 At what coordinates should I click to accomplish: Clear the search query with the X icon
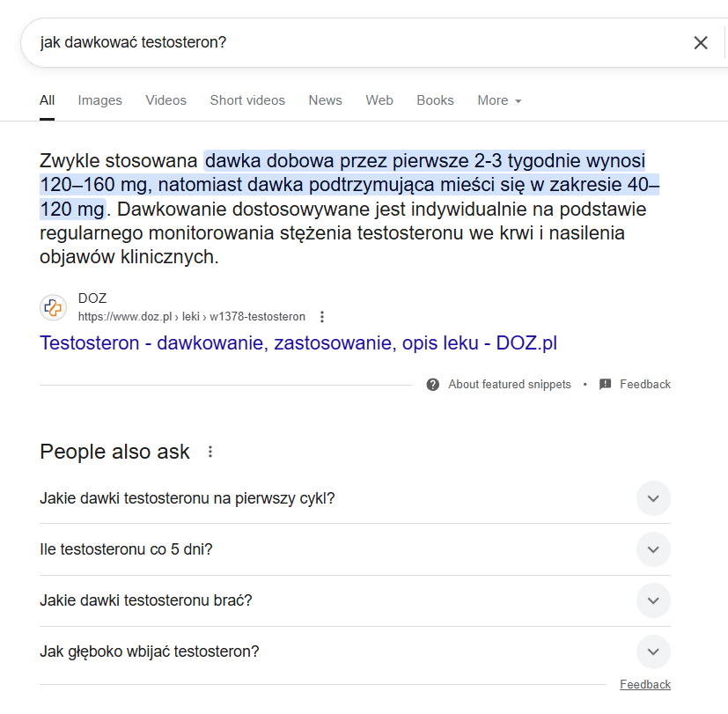[700, 43]
